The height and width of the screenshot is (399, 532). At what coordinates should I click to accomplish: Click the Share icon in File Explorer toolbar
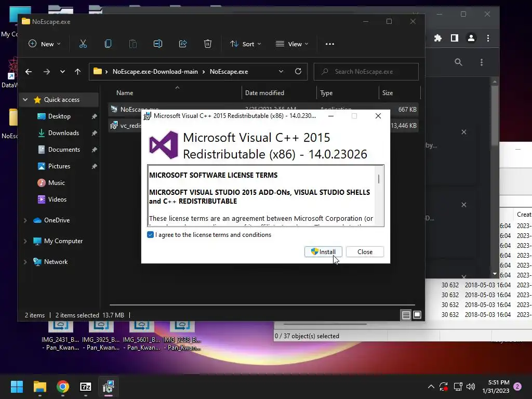[183, 44]
